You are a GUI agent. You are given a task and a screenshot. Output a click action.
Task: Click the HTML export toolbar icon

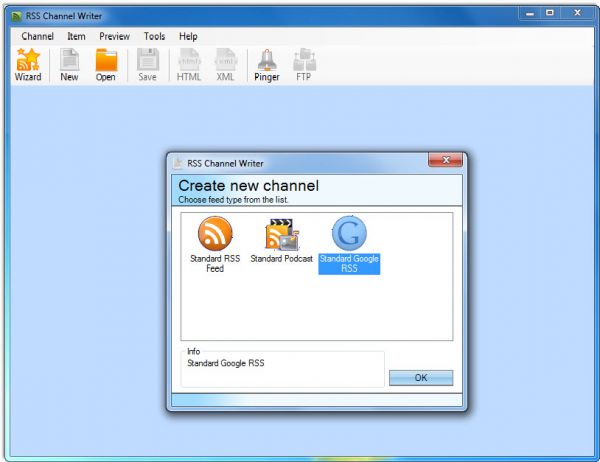[x=188, y=64]
